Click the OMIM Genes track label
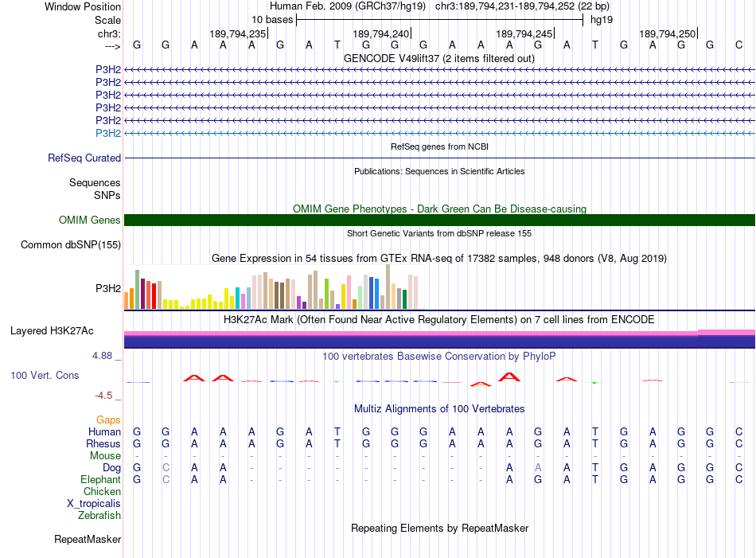 (x=90, y=220)
